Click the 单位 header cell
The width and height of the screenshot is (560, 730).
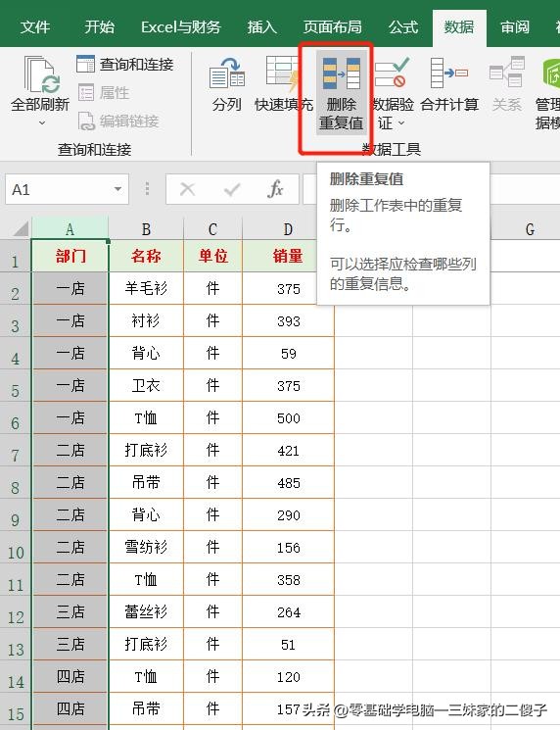point(212,256)
